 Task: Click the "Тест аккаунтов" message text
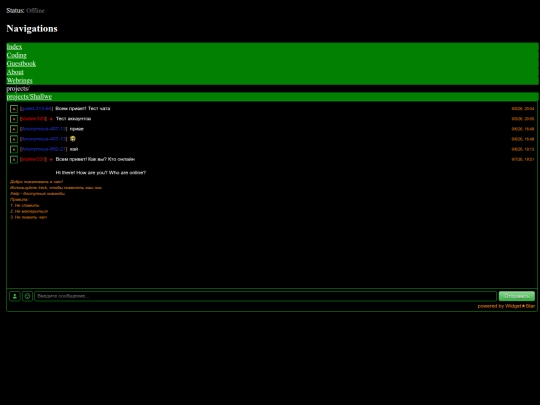(x=73, y=119)
